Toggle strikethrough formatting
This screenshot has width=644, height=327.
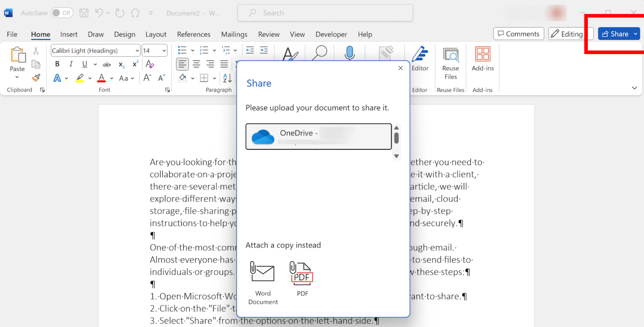coord(107,64)
